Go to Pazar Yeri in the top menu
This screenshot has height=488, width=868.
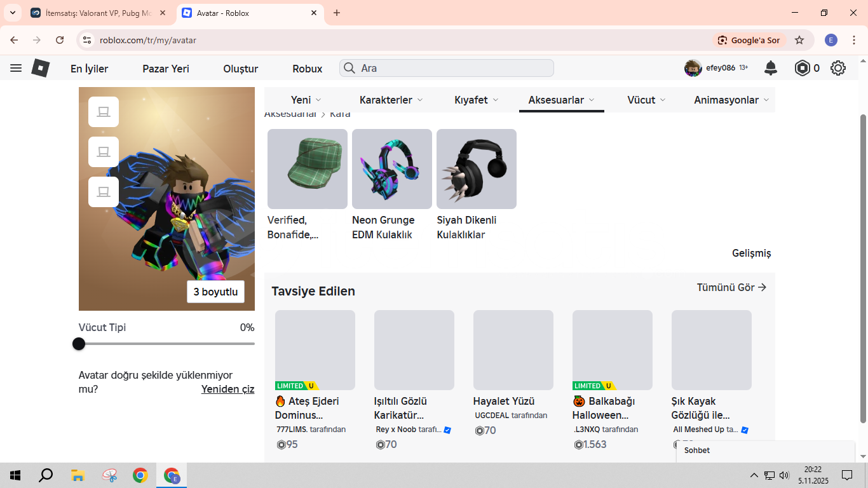[x=166, y=69]
